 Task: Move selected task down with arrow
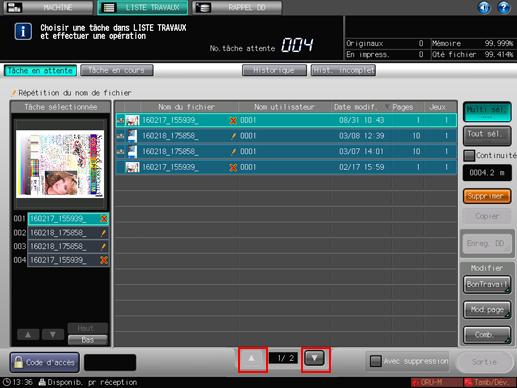click(53, 334)
